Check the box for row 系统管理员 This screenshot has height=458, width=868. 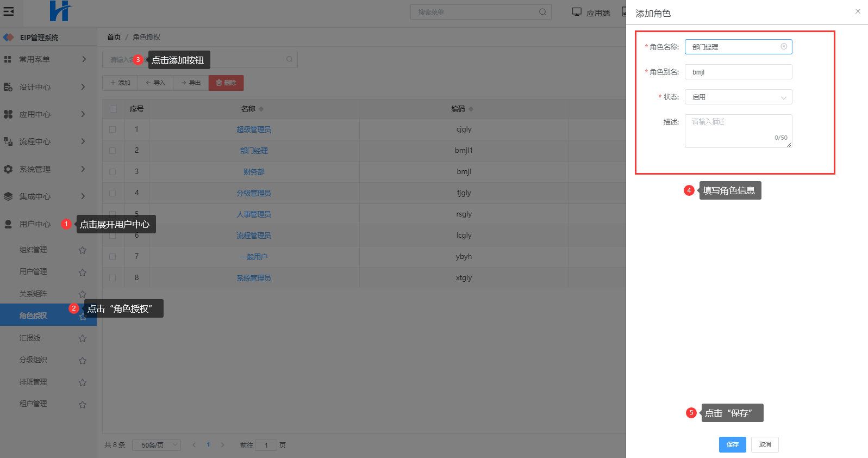click(x=113, y=278)
